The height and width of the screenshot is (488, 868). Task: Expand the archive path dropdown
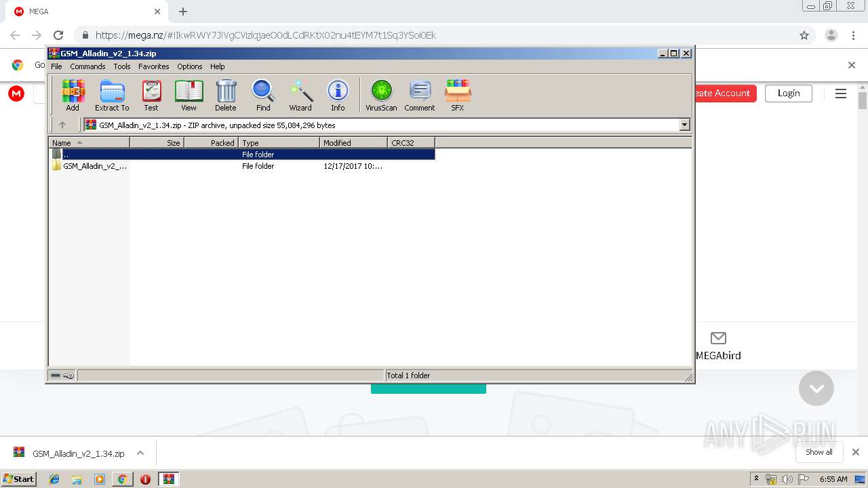684,125
